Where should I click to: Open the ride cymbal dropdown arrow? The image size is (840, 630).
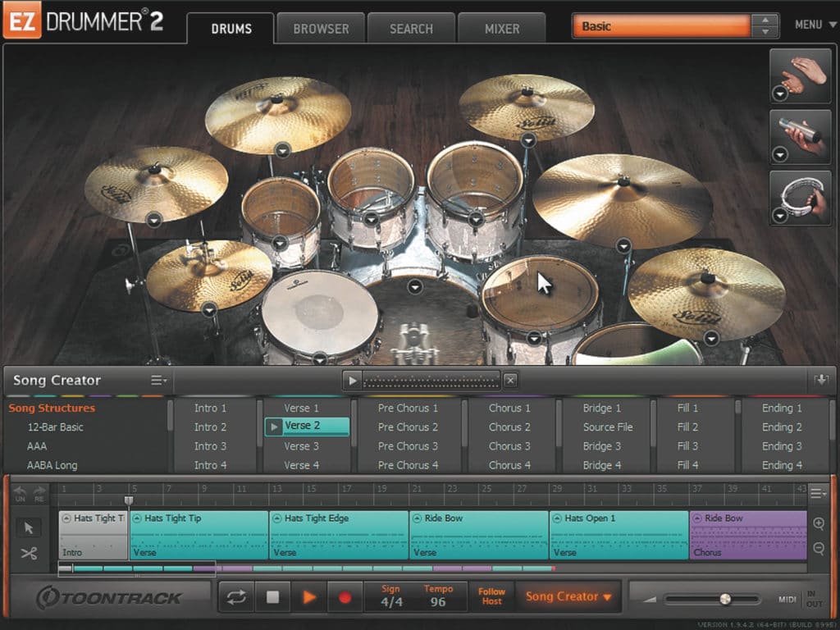(623, 246)
